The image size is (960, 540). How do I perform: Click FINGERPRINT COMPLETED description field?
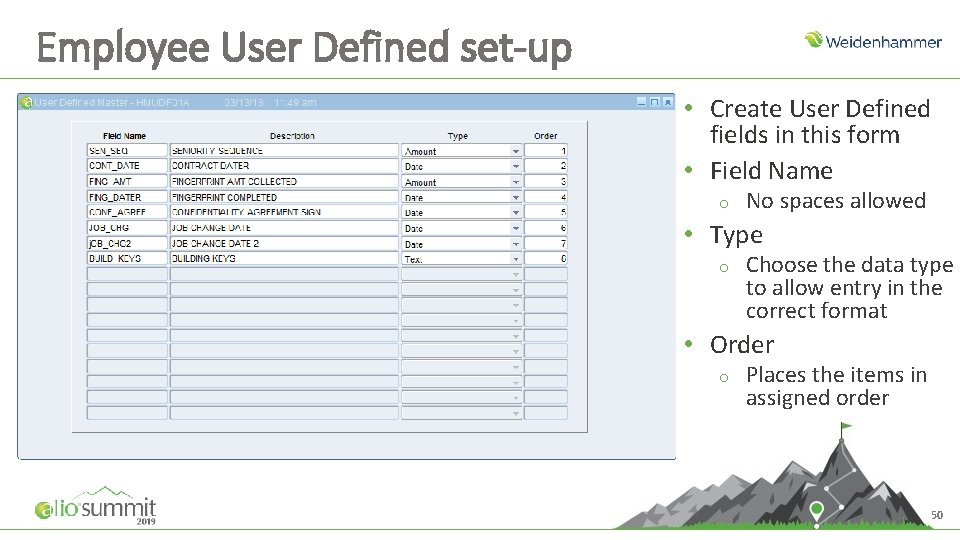(284, 197)
